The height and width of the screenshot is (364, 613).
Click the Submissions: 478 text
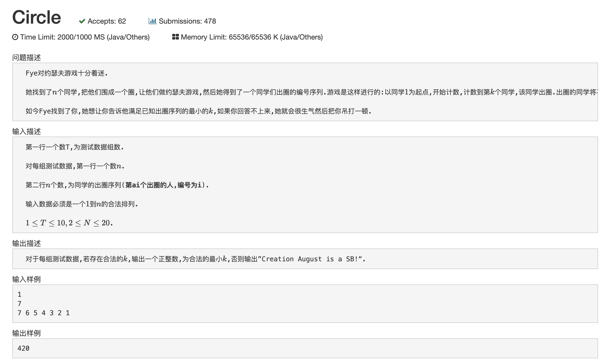click(x=187, y=21)
